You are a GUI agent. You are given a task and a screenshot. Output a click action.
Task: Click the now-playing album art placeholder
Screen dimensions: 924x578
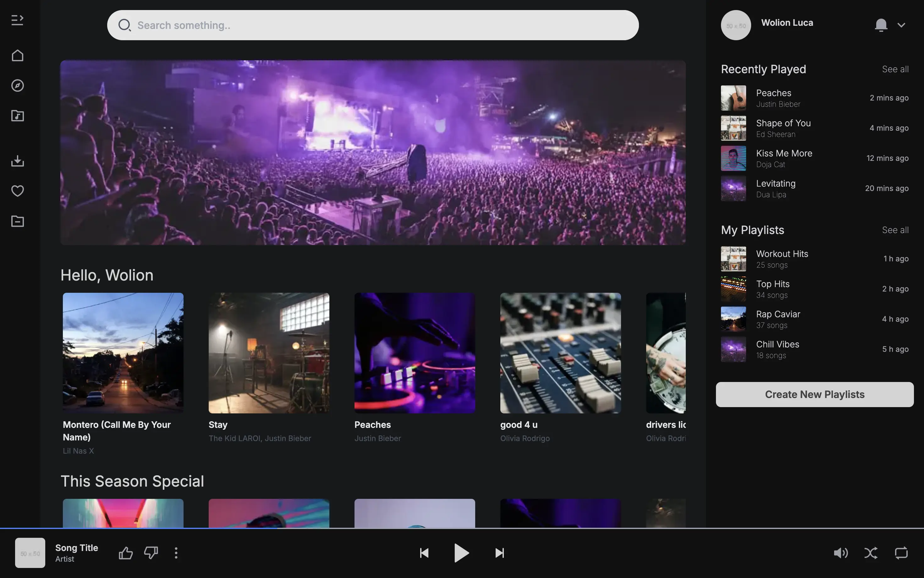(30, 553)
